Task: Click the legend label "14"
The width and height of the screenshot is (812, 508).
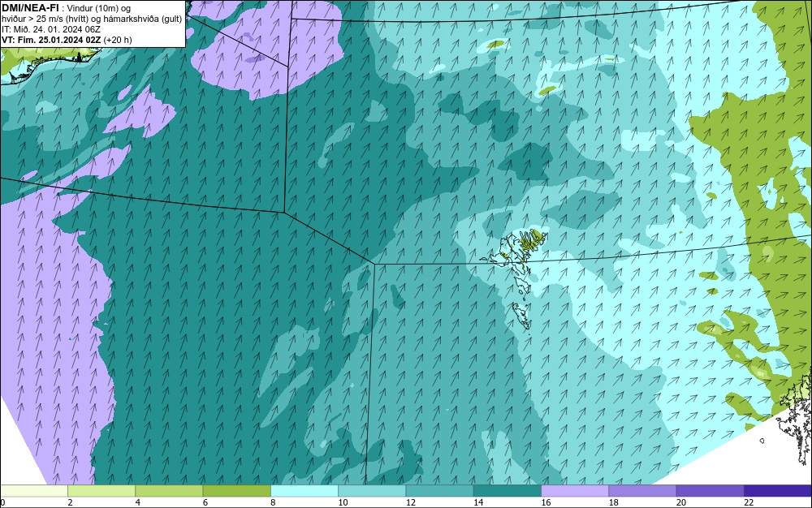Action: pos(478,502)
